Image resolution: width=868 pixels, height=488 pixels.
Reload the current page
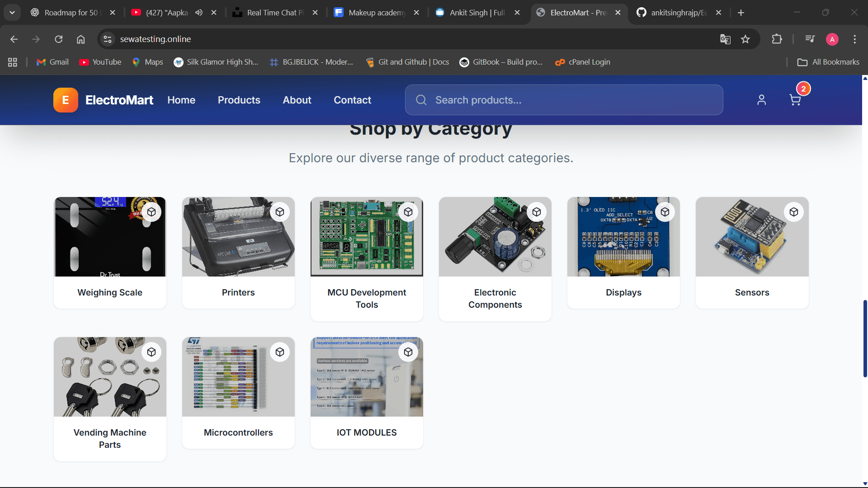59,39
